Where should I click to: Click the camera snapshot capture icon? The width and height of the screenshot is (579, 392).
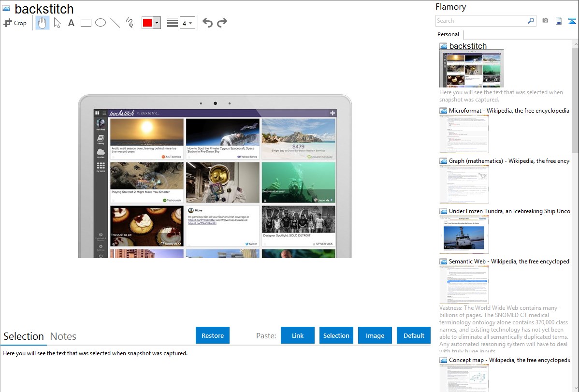pos(545,21)
